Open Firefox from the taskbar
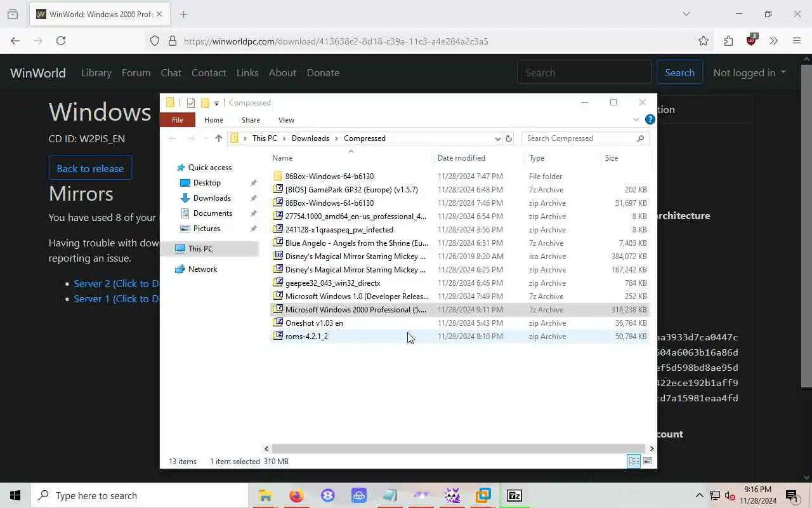The width and height of the screenshot is (812, 508). tap(296, 495)
